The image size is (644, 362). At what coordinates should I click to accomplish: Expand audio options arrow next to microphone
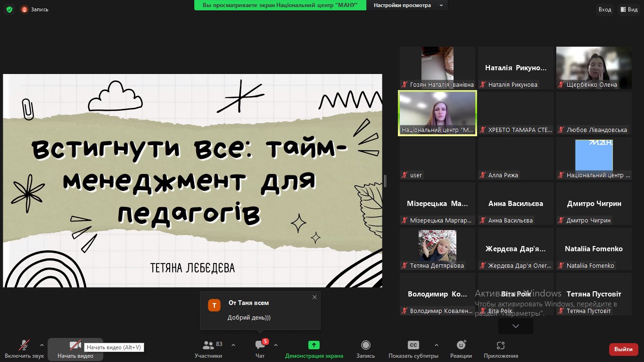click(x=42, y=345)
